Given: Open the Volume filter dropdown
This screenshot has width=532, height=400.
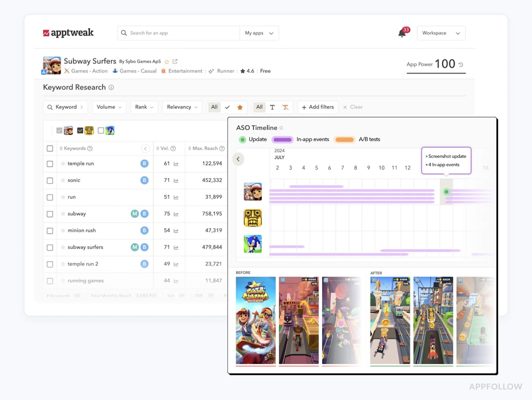Looking at the screenshot, I should tap(109, 107).
